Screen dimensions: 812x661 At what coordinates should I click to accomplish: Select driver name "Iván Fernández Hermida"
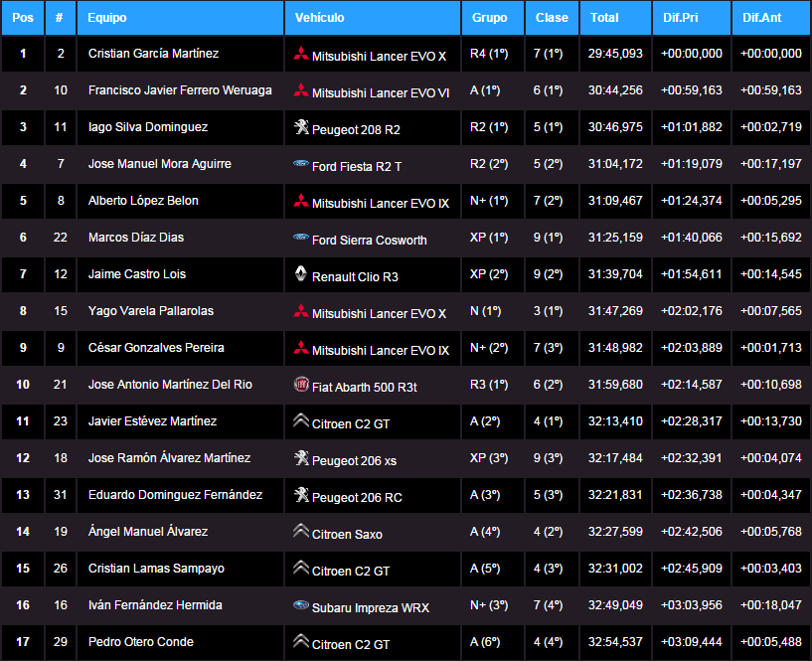coord(155,605)
